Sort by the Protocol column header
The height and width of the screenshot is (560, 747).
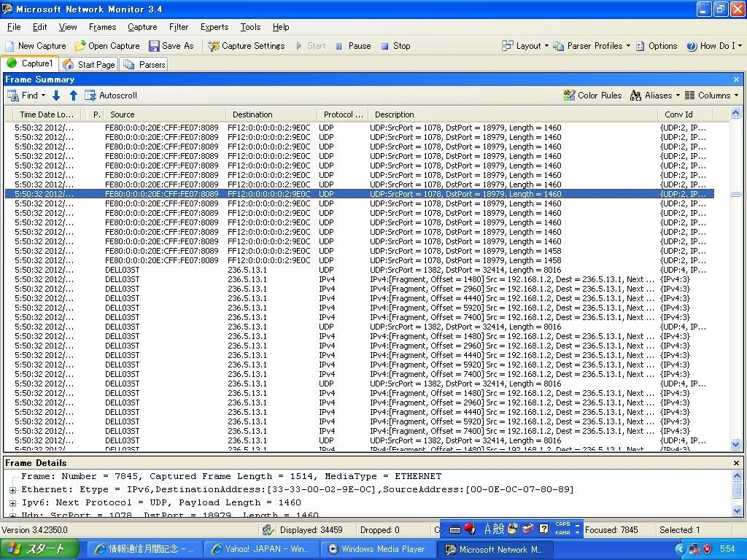coord(343,114)
